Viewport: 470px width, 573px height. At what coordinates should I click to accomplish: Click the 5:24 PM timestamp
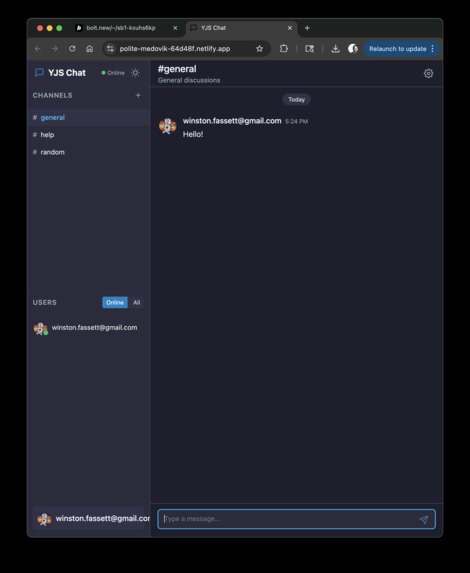(x=296, y=121)
